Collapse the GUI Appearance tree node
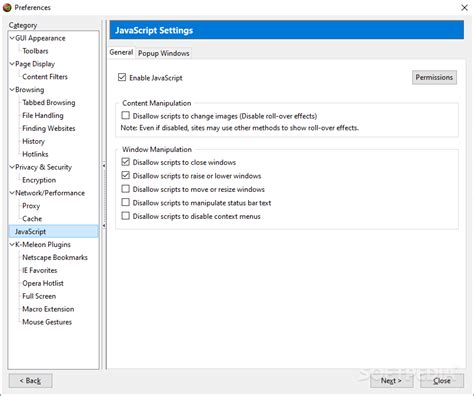474x396 pixels. (x=12, y=38)
